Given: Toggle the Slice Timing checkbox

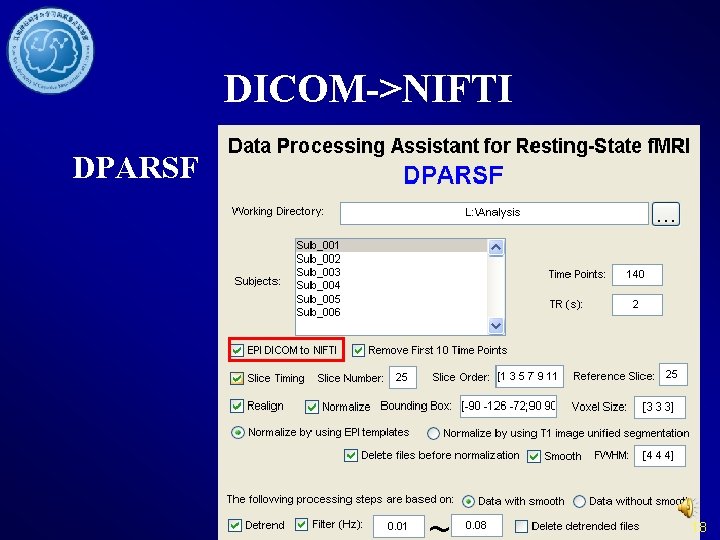Looking at the screenshot, I should point(237,378).
